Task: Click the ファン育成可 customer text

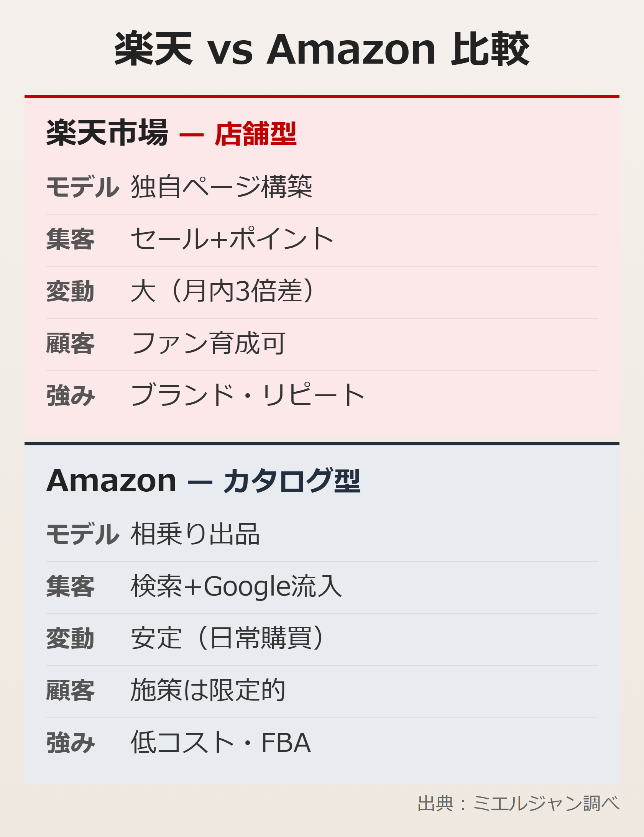Action: [208, 343]
